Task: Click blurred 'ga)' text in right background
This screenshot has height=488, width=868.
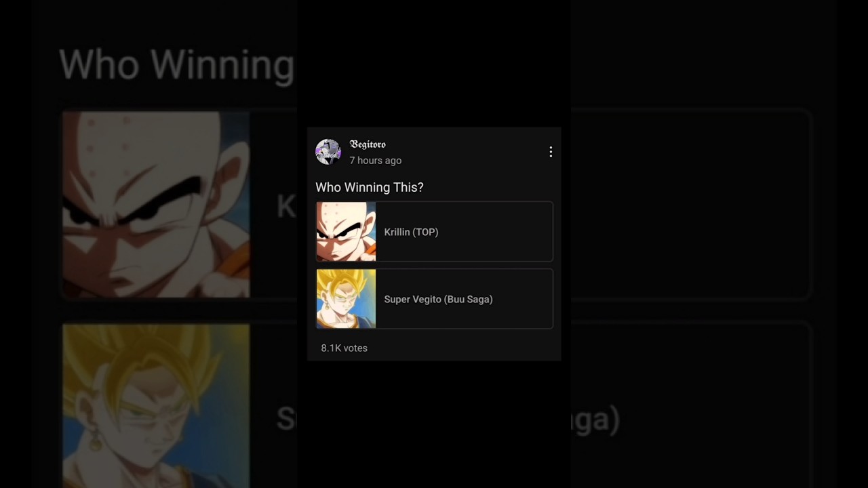Action: [x=595, y=420]
